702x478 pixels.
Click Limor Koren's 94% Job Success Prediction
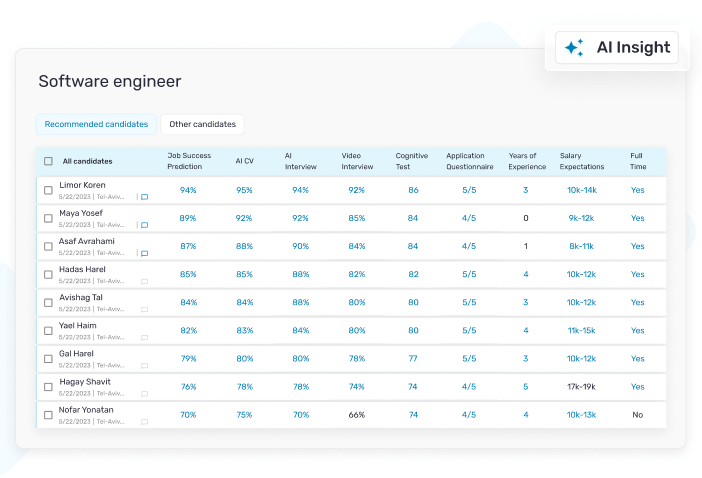tap(188, 190)
